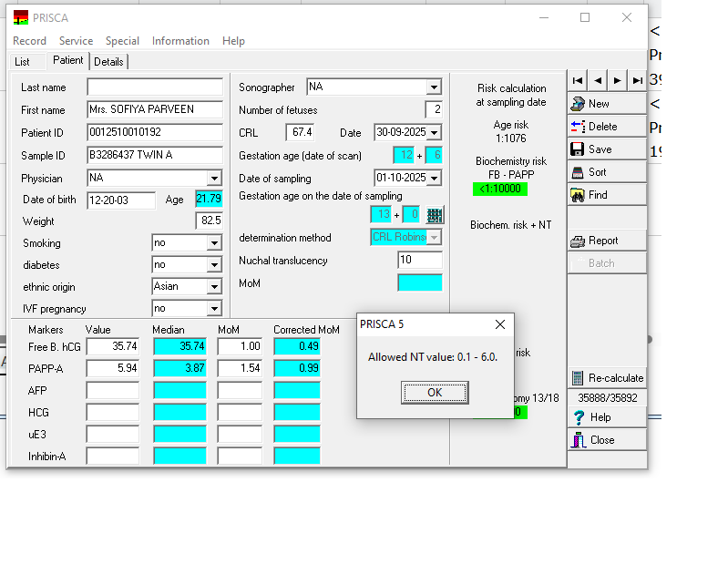Expand the Physician combo box
Viewport: 728px width, 585px height.
[214, 179]
